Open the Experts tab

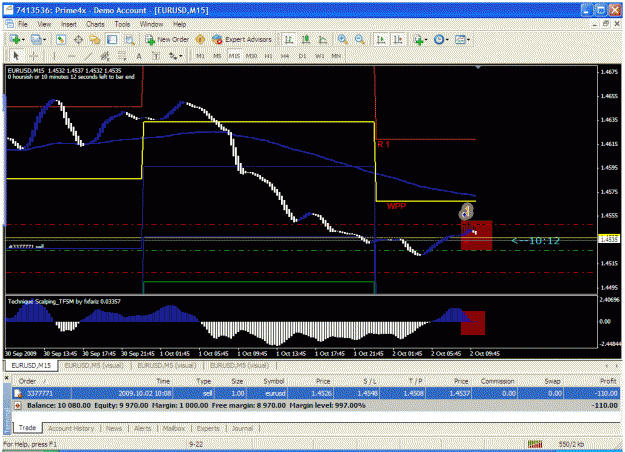(208, 428)
